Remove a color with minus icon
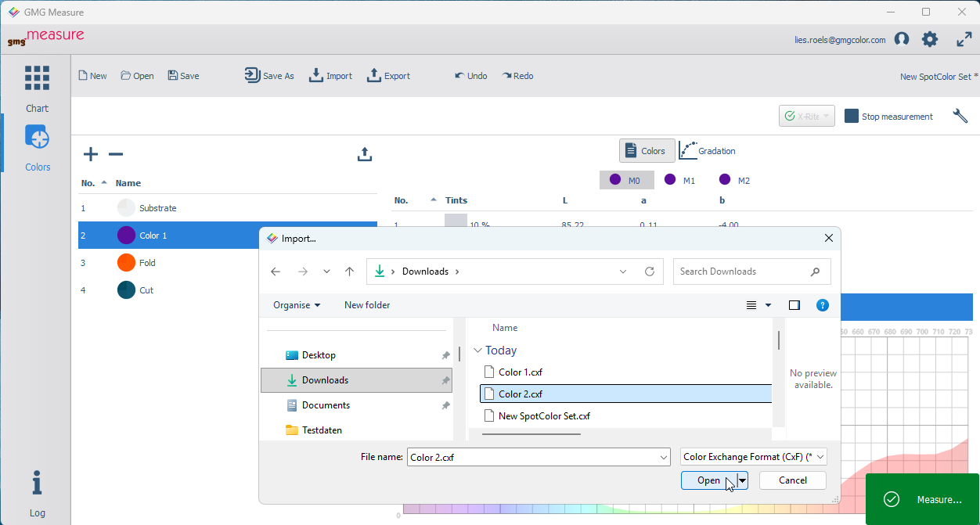Image resolution: width=980 pixels, height=525 pixels. 116,154
